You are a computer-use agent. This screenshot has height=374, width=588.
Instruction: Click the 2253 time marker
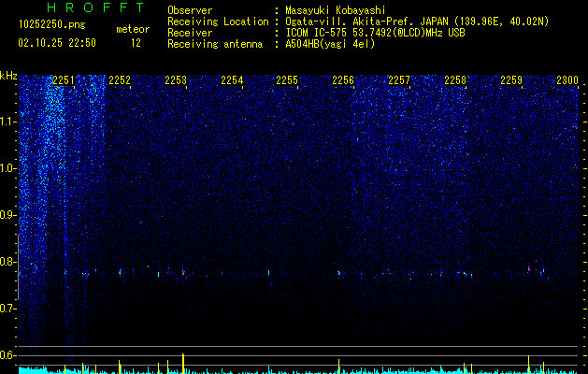tap(176, 80)
